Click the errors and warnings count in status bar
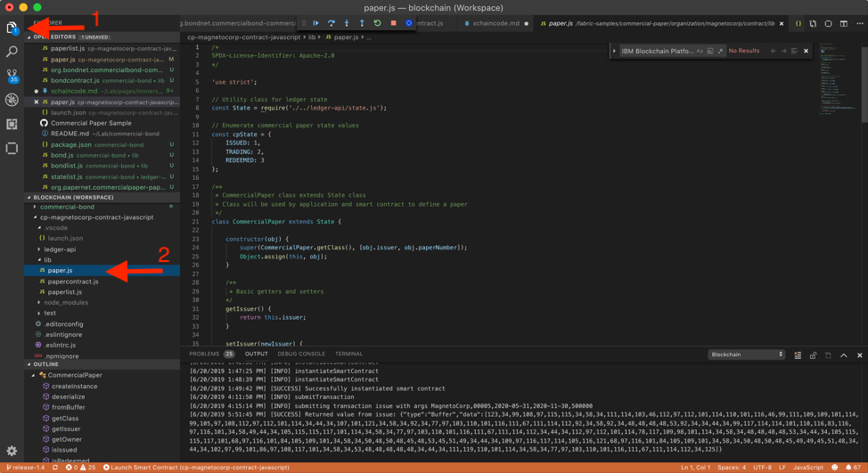 [x=81, y=468]
